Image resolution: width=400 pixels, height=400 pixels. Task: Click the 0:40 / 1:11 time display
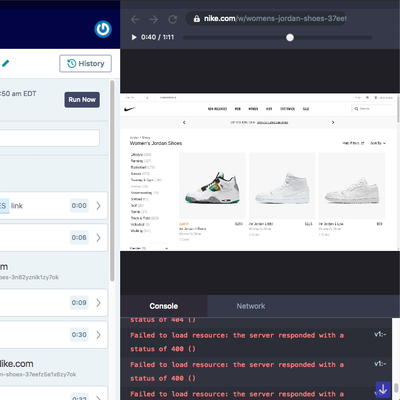click(x=157, y=37)
